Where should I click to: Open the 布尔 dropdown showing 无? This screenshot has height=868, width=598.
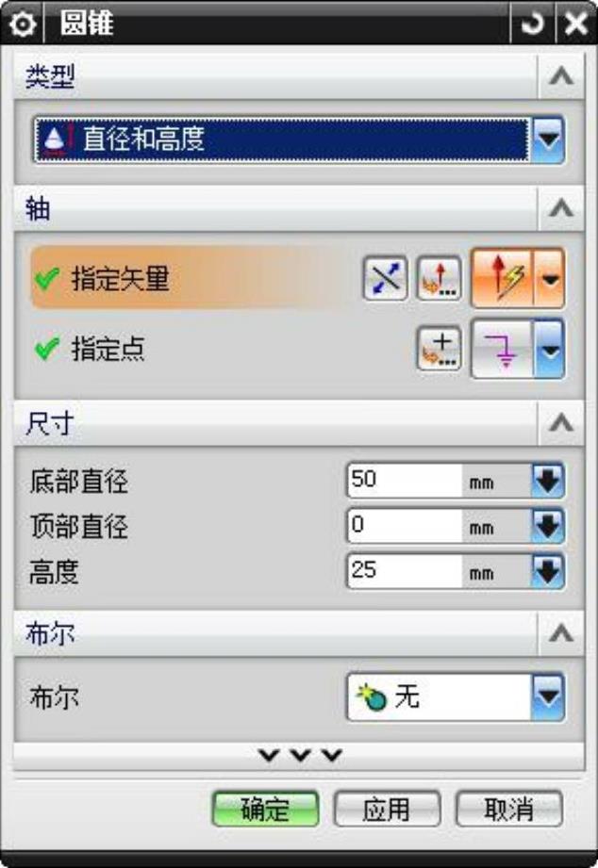tap(456, 696)
